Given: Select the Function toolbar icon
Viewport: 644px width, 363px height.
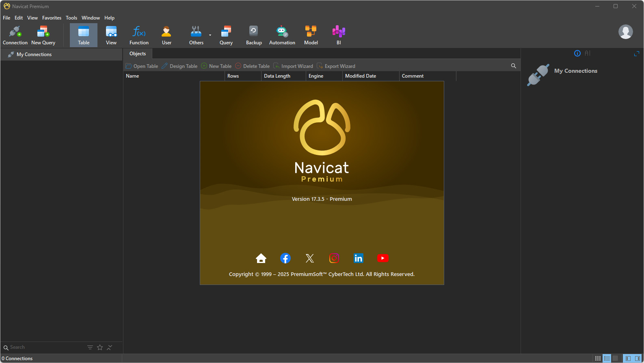Looking at the screenshot, I should [x=139, y=35].
